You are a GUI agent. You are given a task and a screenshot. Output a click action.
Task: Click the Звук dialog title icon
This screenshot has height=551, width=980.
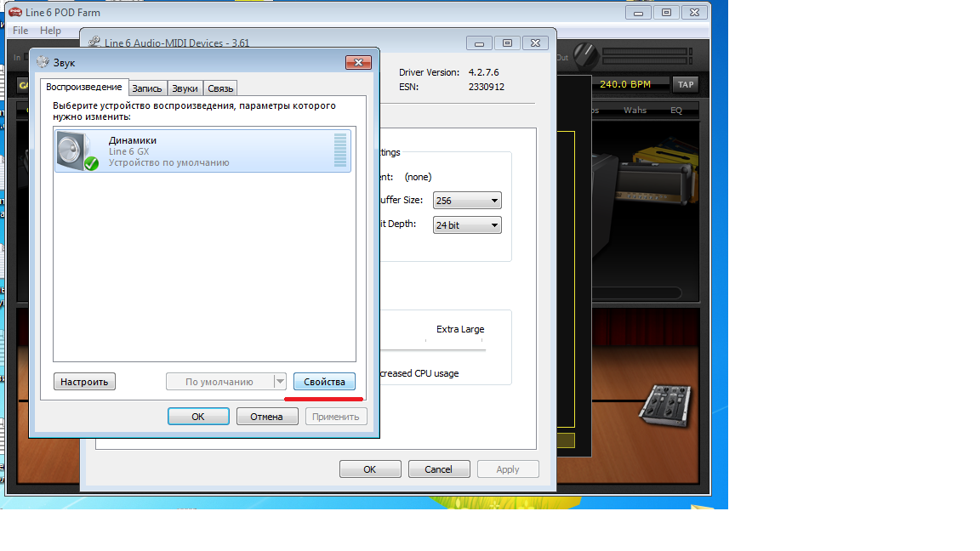[x=43, y=62]
